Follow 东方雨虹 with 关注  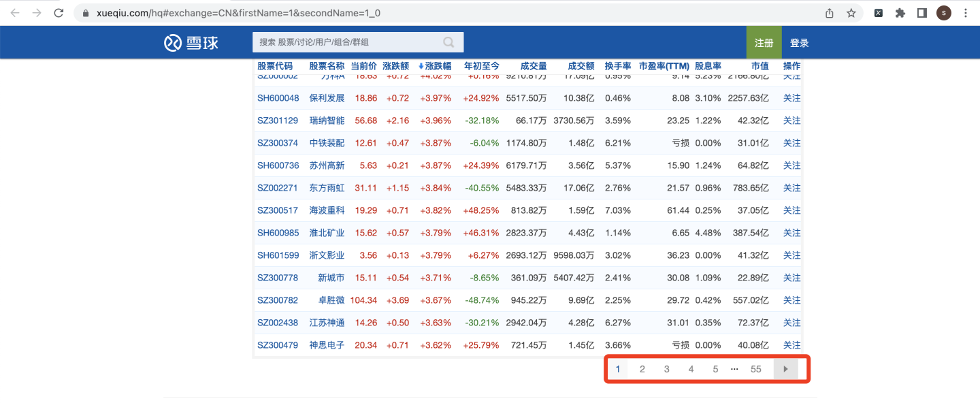(x=792, y=188)
